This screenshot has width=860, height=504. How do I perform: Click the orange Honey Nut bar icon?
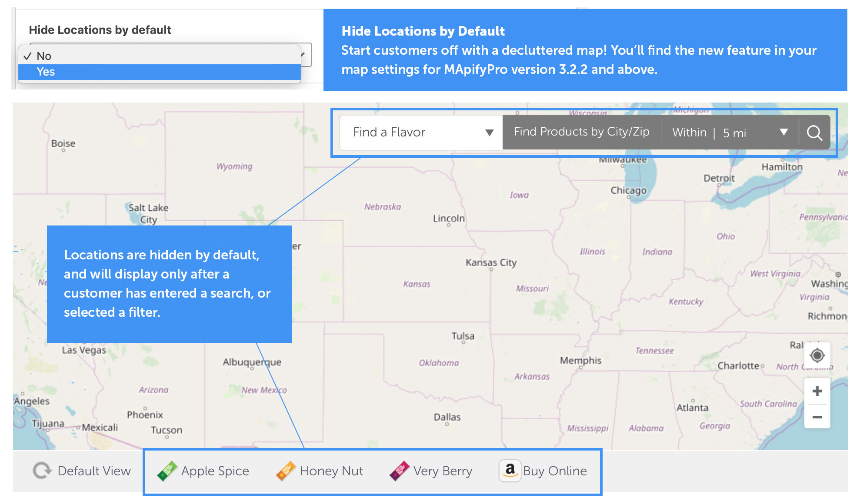click(286, 471)
